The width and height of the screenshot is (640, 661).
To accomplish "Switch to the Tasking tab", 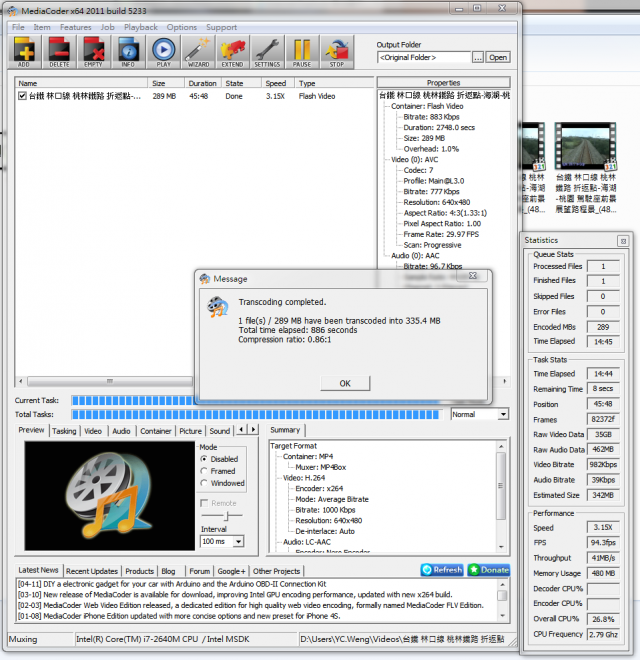I will [64, 431].
